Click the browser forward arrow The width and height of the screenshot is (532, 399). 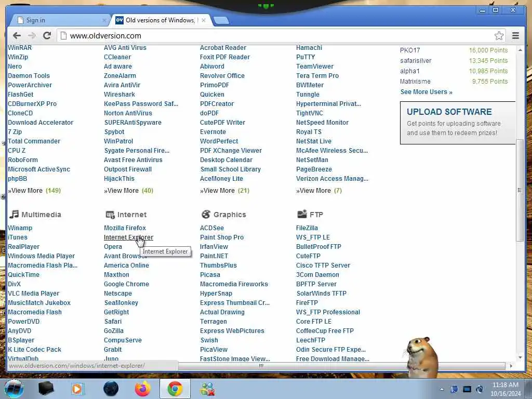32,36
